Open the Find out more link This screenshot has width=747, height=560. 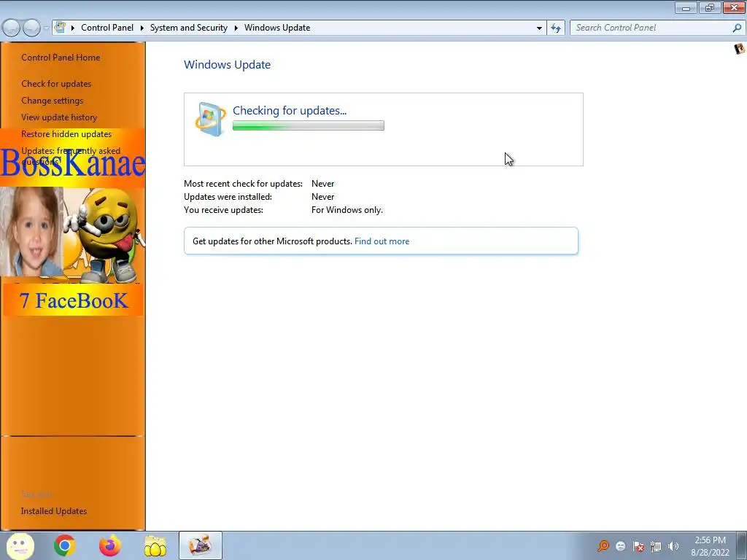point(382,241)
